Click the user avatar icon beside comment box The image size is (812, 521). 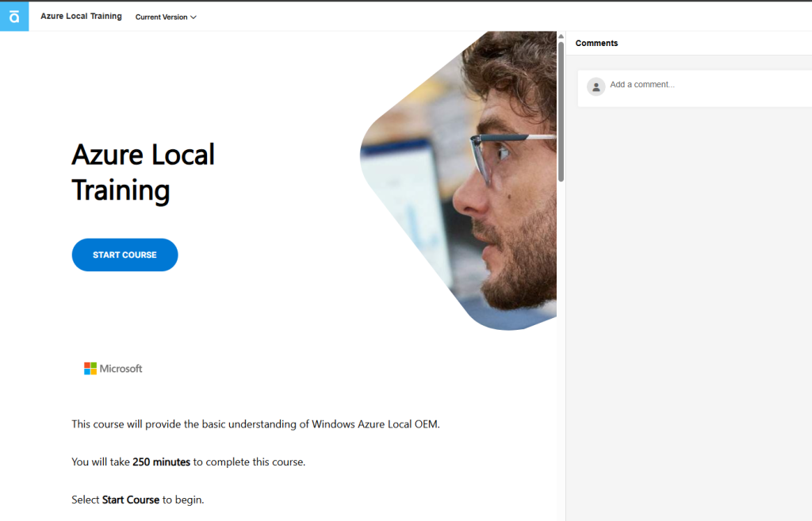point(596,86)
